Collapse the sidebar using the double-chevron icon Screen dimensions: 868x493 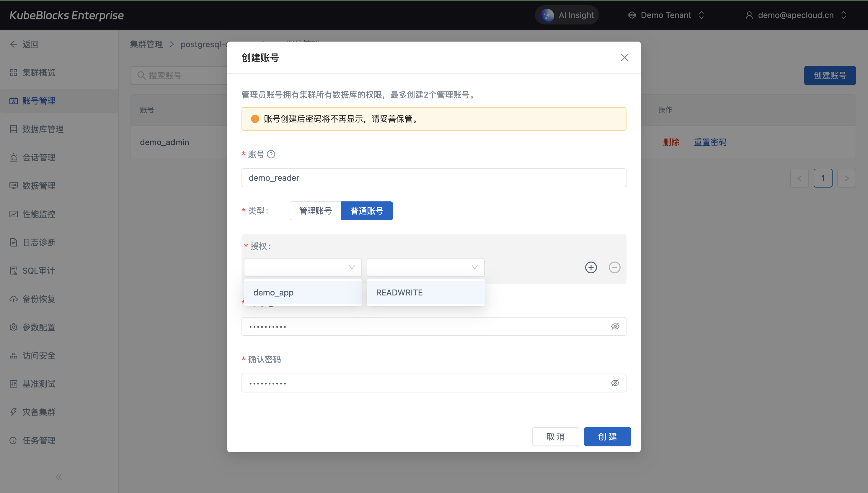(x=59, y=477)
